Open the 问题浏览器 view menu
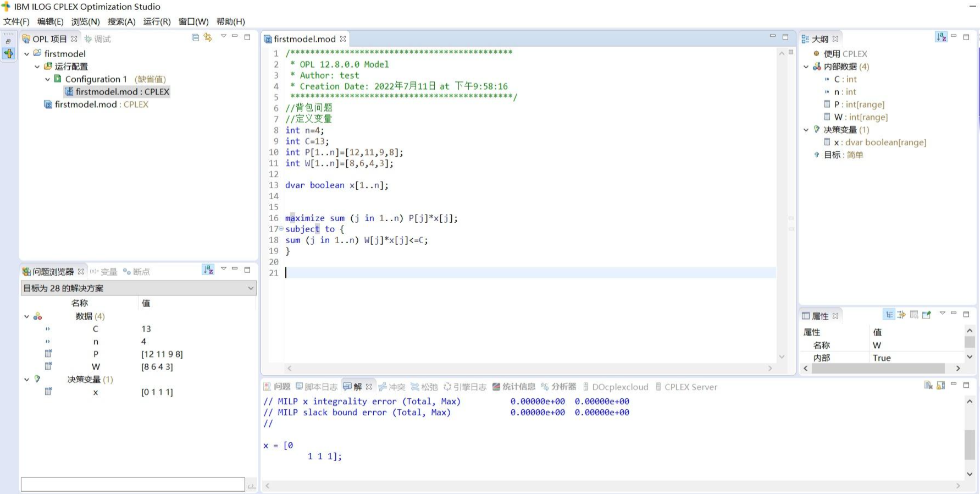The width and height of the screenshot is (980, 494). [x=223, y=268]
